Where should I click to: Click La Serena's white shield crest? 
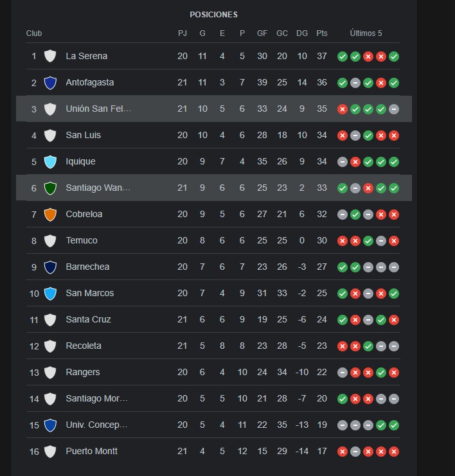[x=50, y=56]
